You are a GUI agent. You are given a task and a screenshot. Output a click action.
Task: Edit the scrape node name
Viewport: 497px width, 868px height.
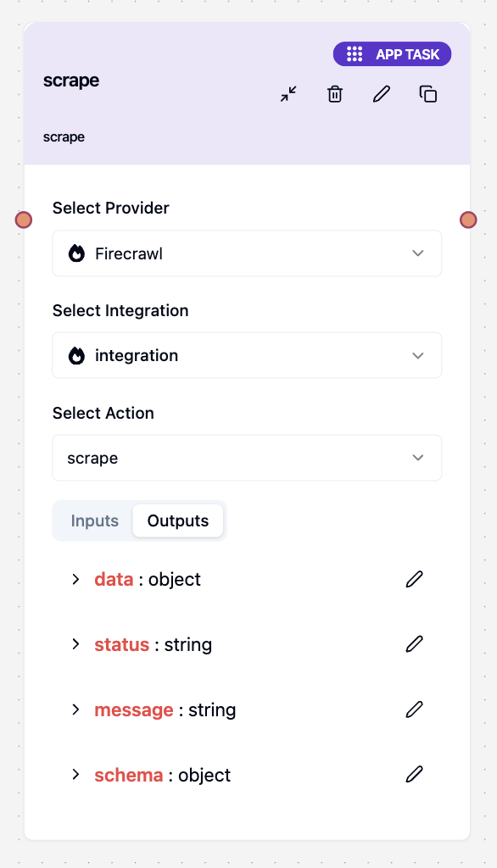click(x=381, y=94)
